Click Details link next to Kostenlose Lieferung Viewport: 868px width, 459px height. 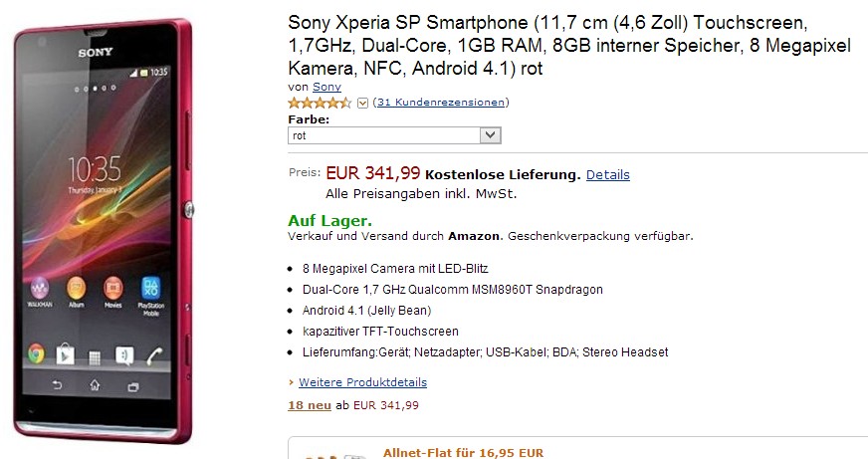coord(607,175)
